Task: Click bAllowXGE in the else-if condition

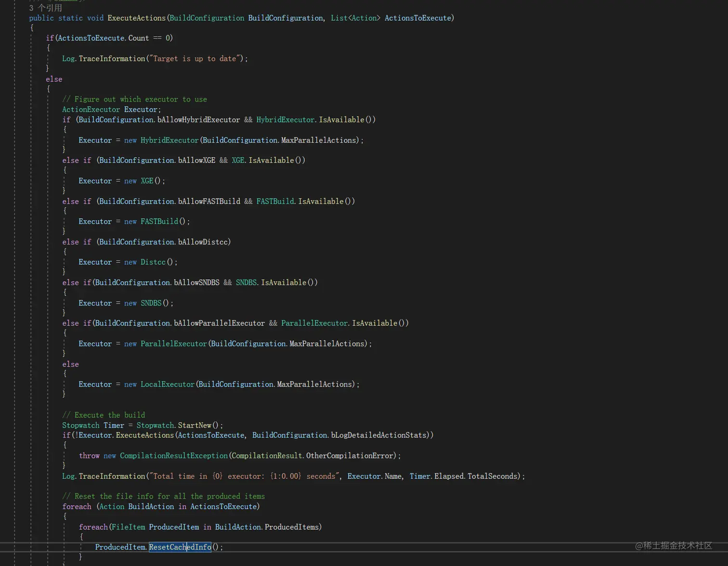Action: (196, 160)
